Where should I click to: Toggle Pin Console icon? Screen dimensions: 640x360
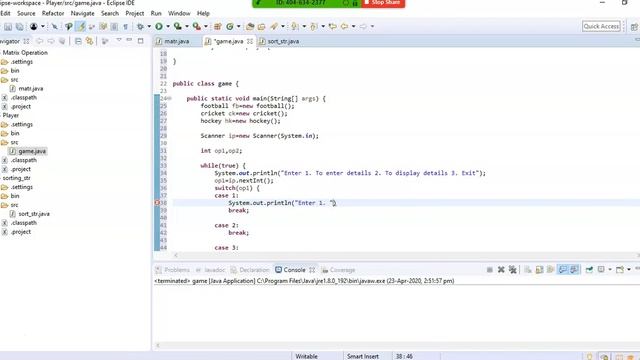(589, 270)
